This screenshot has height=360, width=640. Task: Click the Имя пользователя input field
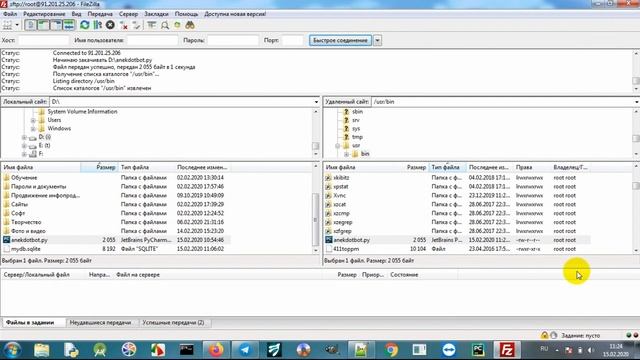[152, 40]
